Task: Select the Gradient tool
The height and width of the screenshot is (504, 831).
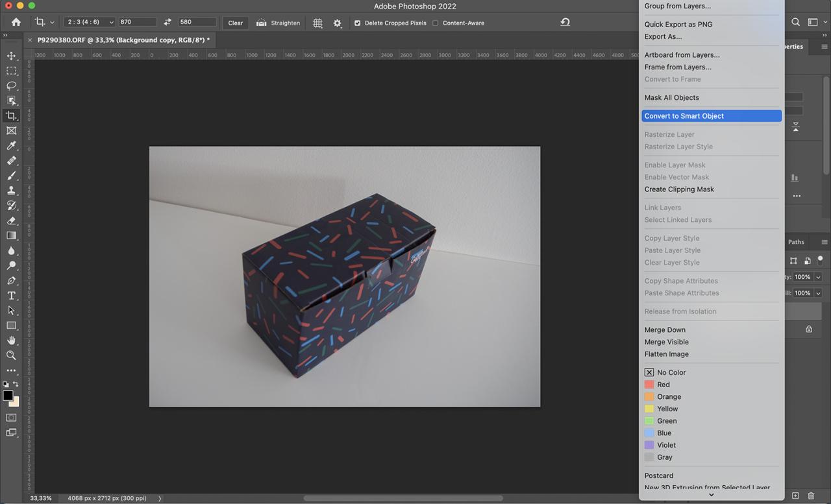Action: pos(11,235)
